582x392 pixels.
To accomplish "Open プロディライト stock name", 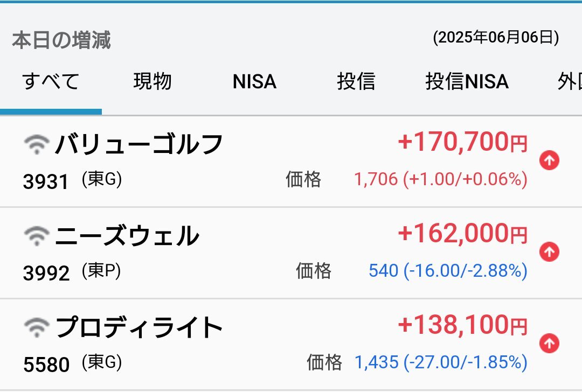I will point(139,327).
